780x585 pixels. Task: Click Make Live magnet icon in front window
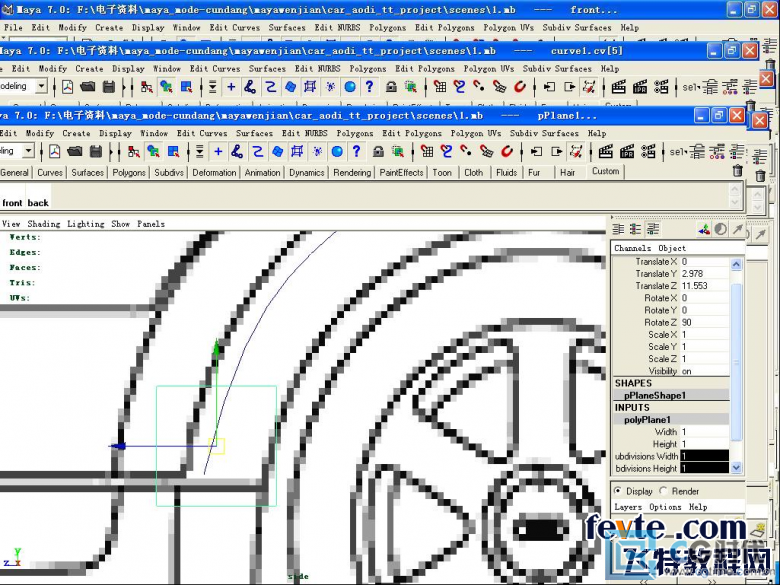(506, 151)
